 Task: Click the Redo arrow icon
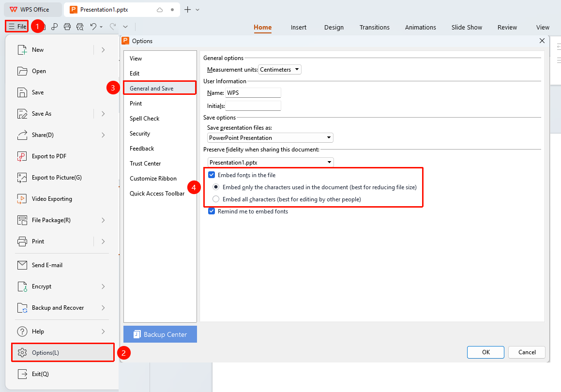(113, 27)
